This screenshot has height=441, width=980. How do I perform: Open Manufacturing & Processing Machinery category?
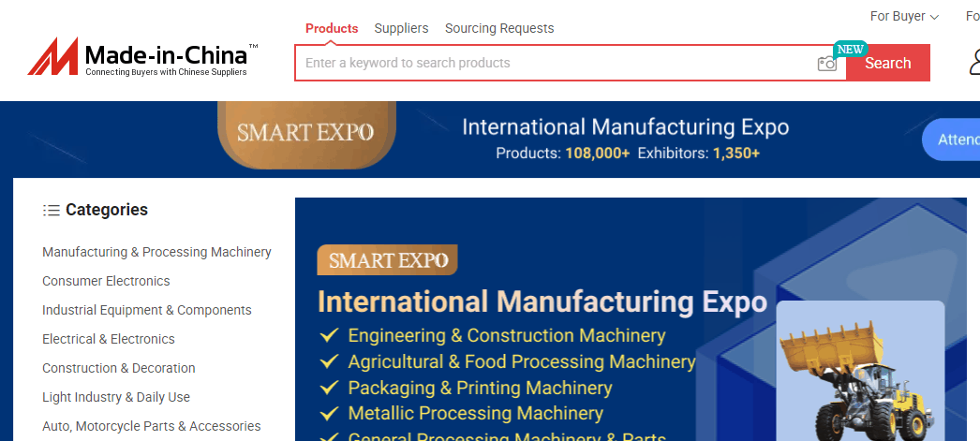click(156, 252)
